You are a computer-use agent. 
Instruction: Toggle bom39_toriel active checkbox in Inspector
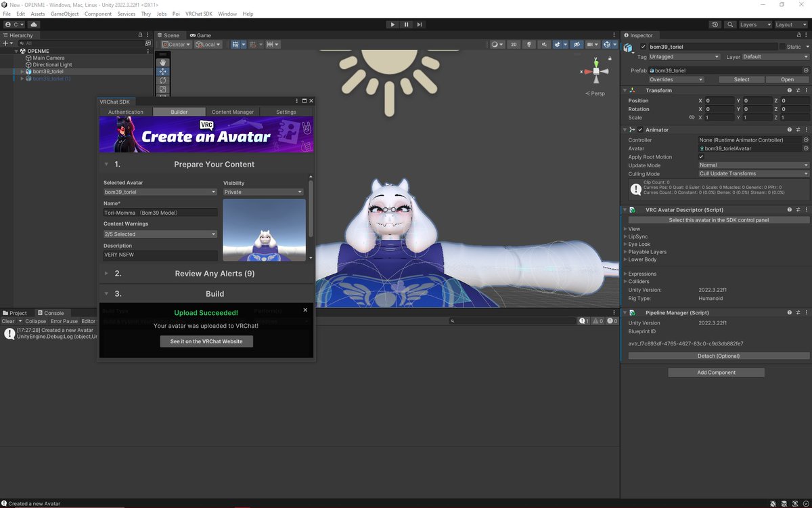click(x=644, y=47)
